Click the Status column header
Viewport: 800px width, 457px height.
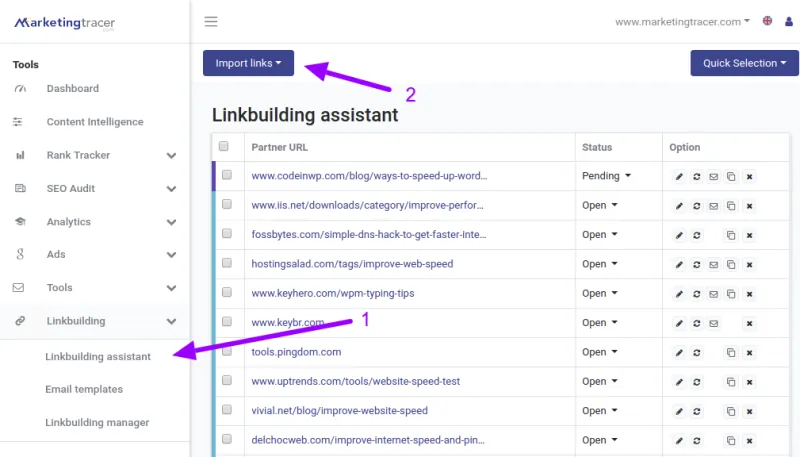pyautogui.click(x=597, y=147)
